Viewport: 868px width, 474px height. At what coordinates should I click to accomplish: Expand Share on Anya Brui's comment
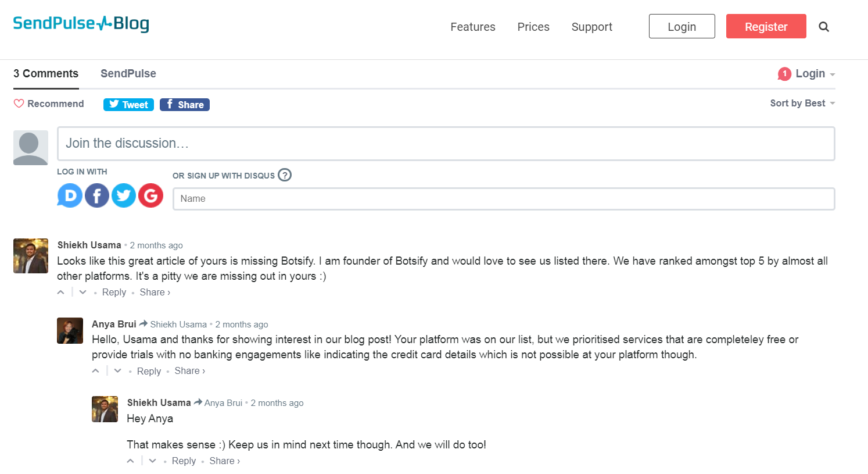tap(189, 370)
